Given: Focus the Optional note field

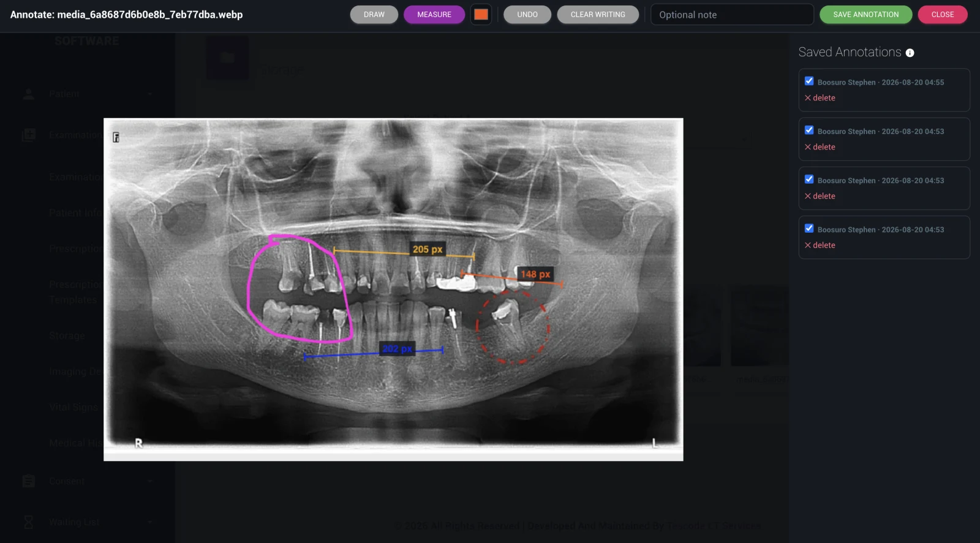Looking at the screenshot, I should [732, 15].
